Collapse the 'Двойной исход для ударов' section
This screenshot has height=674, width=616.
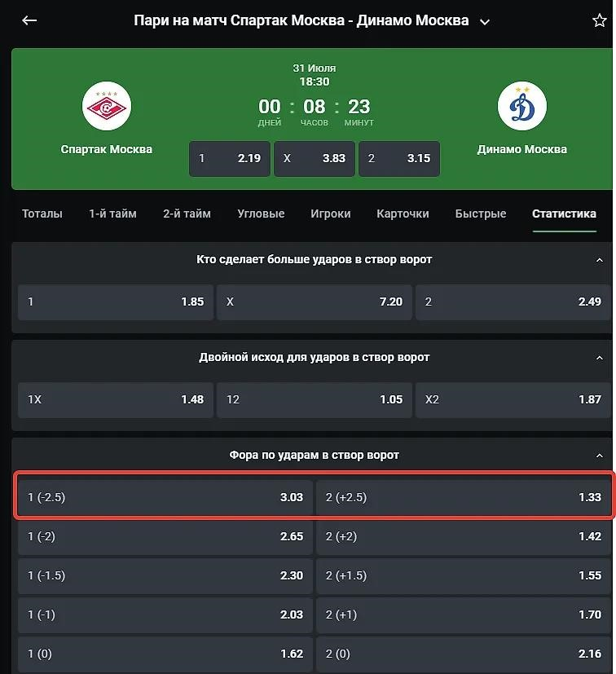click(x=599, y=358)
